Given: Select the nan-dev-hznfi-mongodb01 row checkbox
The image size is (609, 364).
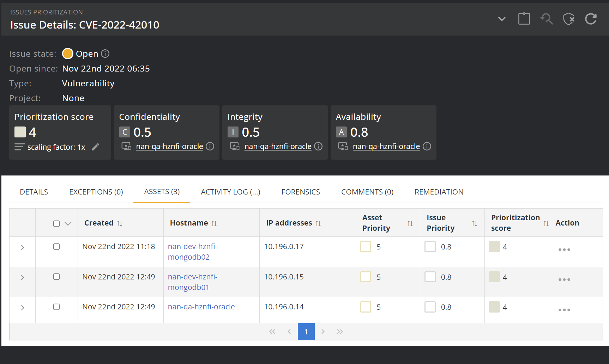Looking at the screenshot, I should [56, 277].
